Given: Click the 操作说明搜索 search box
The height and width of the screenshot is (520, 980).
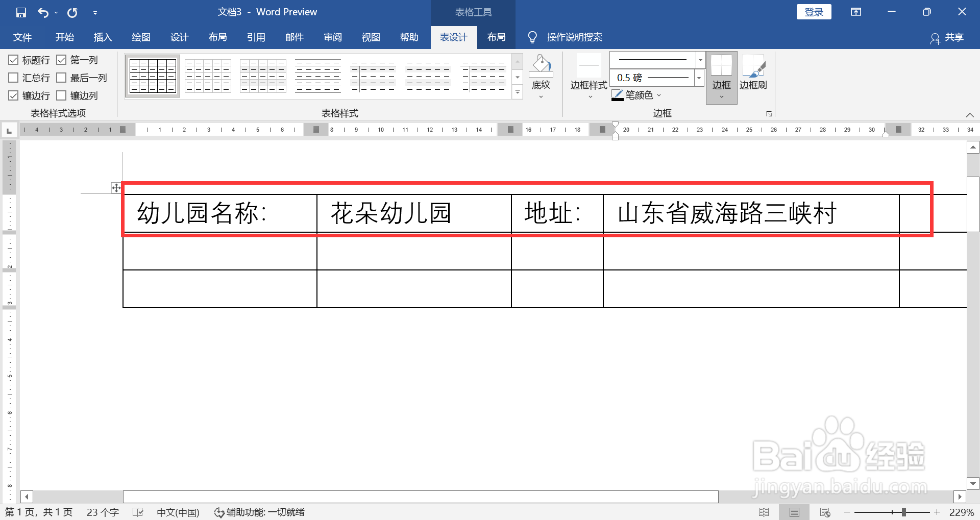Looking at the screenshot, I should click(574, 37).
